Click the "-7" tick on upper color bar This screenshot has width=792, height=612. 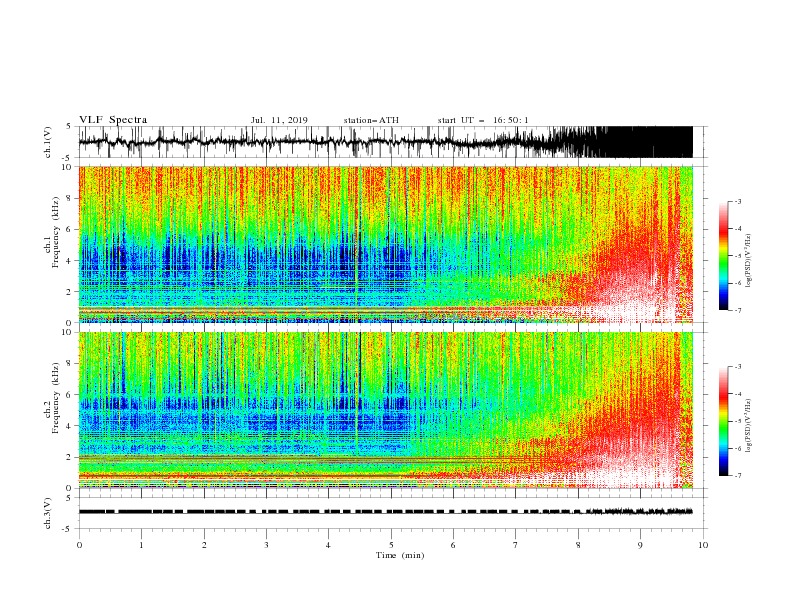[738, 310]
